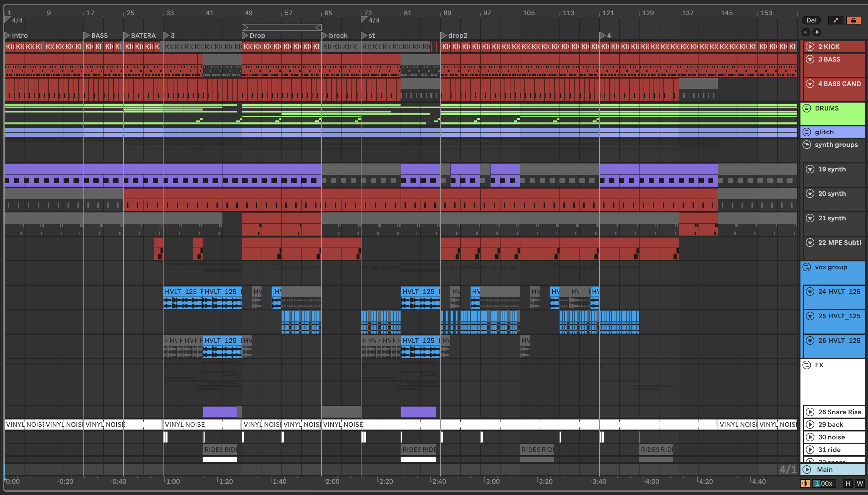Select the 28 Snare Rise track
The image size is (868, 495).
click(x=840, y=412)
